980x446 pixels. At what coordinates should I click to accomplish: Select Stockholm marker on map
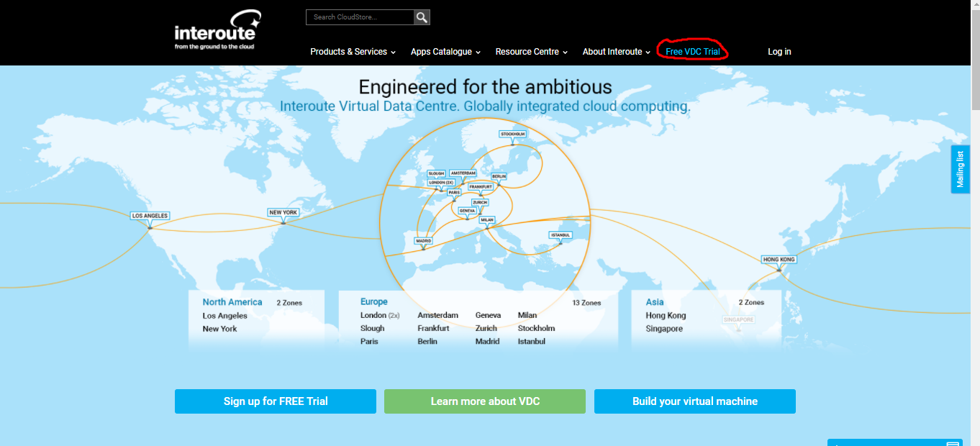pos(513,134)
